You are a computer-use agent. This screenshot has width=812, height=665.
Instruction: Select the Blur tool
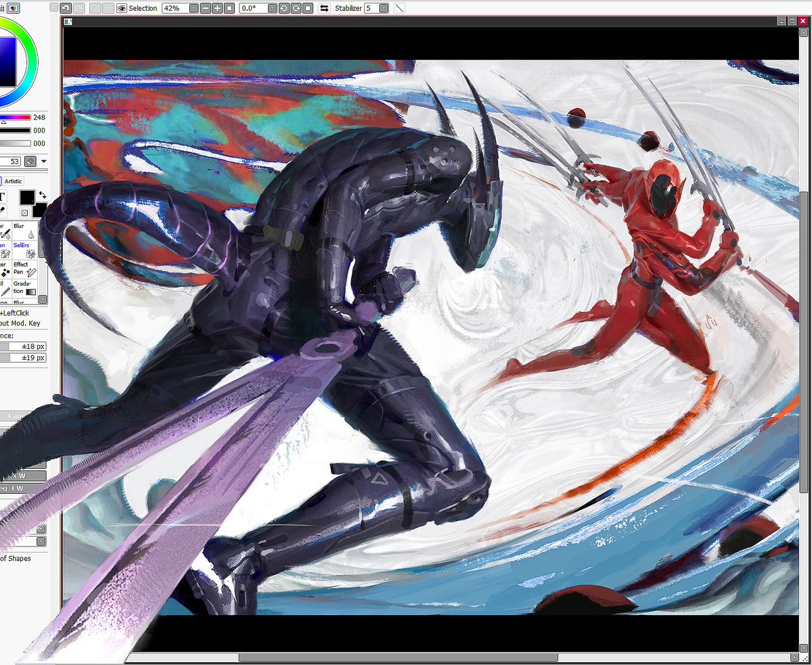click(x=25, y=231)
